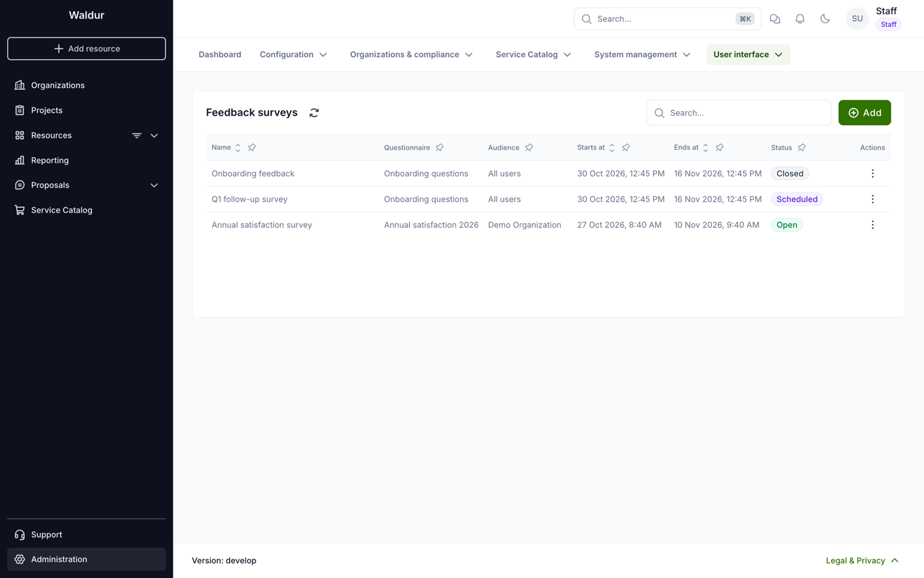924x578 pixels.
Task: Pin the Questionnaire column
Action: click(x=440, y=148)
